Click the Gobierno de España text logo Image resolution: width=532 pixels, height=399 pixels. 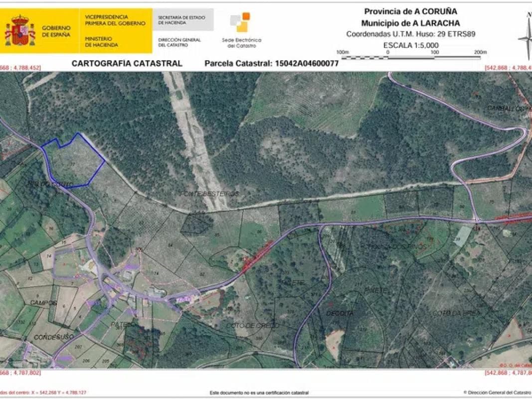point(56,31)
